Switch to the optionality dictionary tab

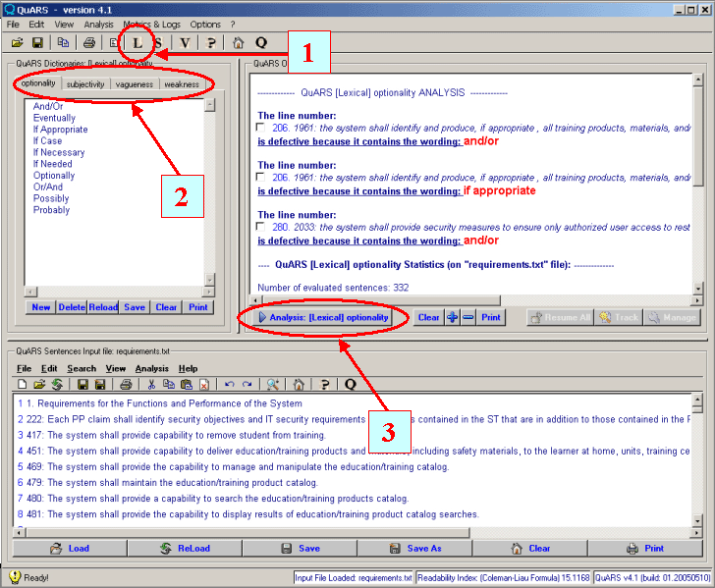tap(38, 83)
